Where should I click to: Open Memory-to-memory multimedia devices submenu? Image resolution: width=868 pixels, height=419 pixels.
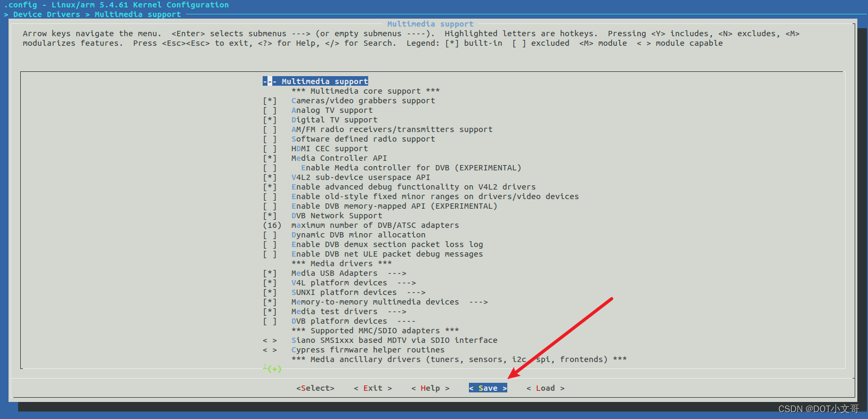point(390,302)
